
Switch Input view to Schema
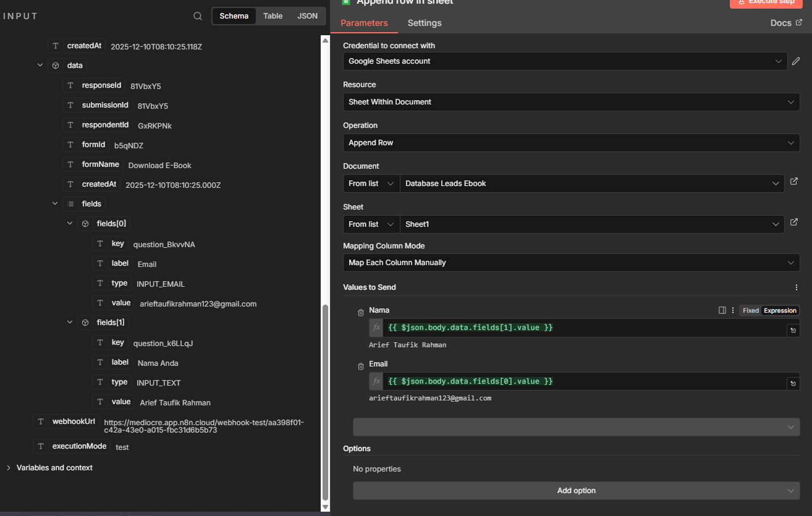[x=234, y=16]
